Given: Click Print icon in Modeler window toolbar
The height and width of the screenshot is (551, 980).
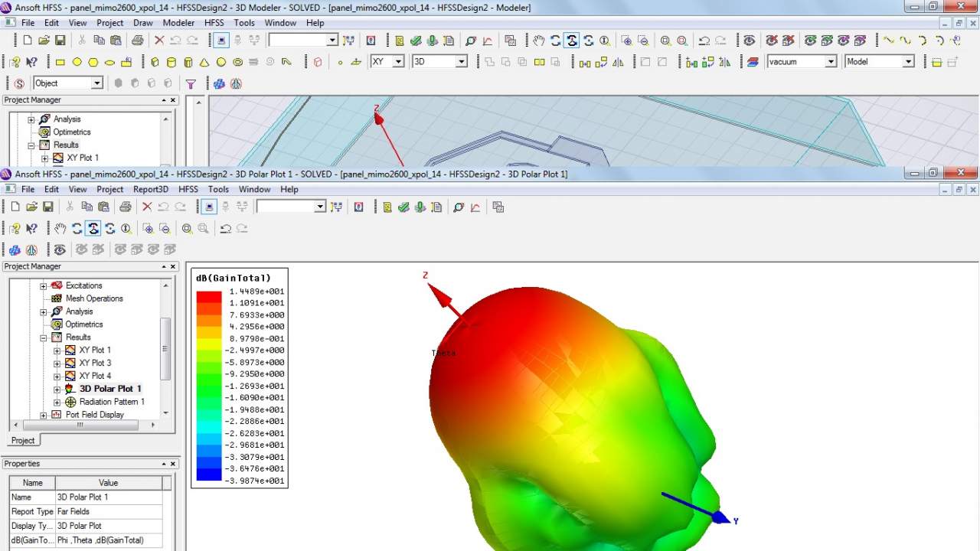Looking at the screenshot, I should pos(138,41).
